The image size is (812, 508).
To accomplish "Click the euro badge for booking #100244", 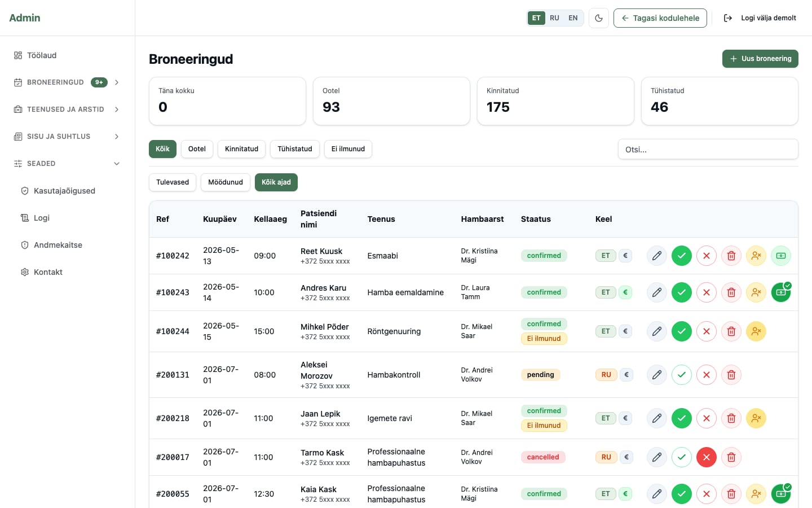I will (x=626, y=331).
